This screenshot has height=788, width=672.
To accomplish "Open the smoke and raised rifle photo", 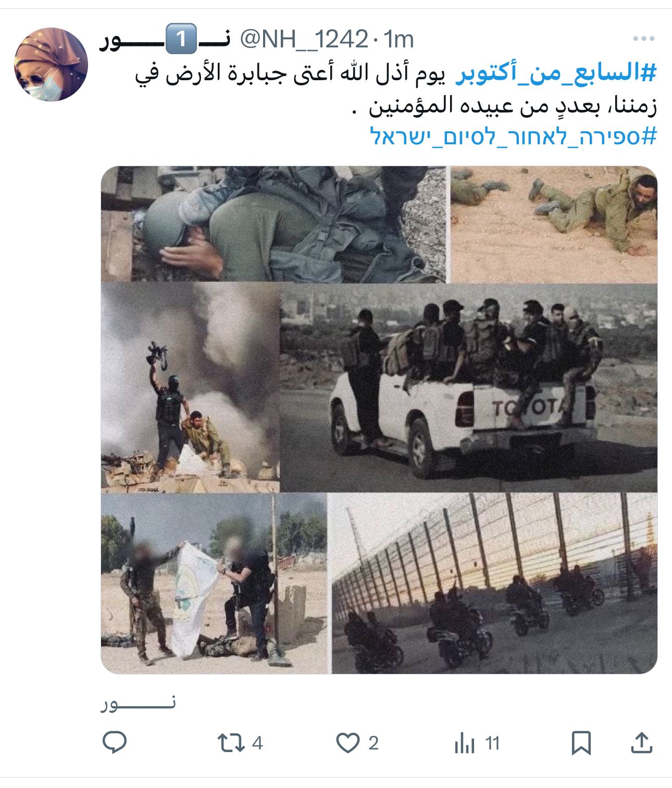I will [x=190, y=387].
